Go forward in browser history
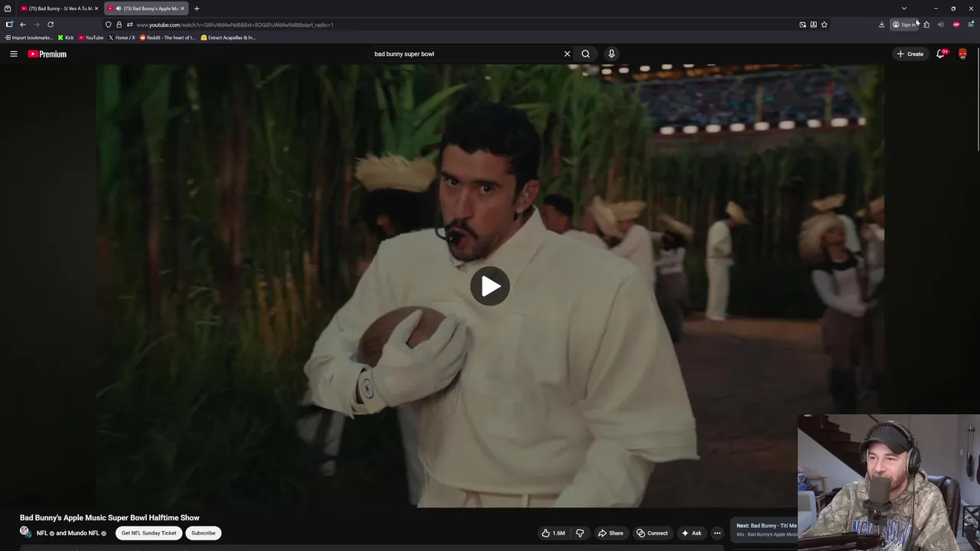Viewport: 980px width, 551px height. pyautogui.click(x=37, y=24)
